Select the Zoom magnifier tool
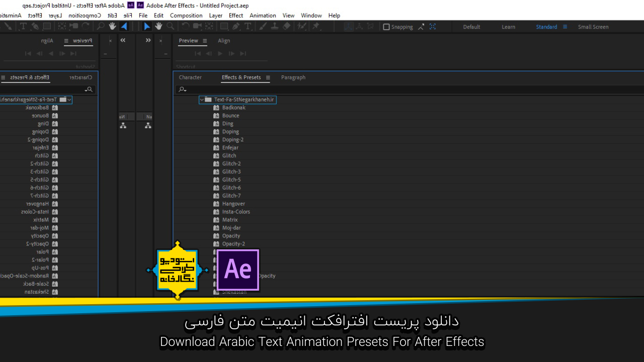 pos(171,26)
